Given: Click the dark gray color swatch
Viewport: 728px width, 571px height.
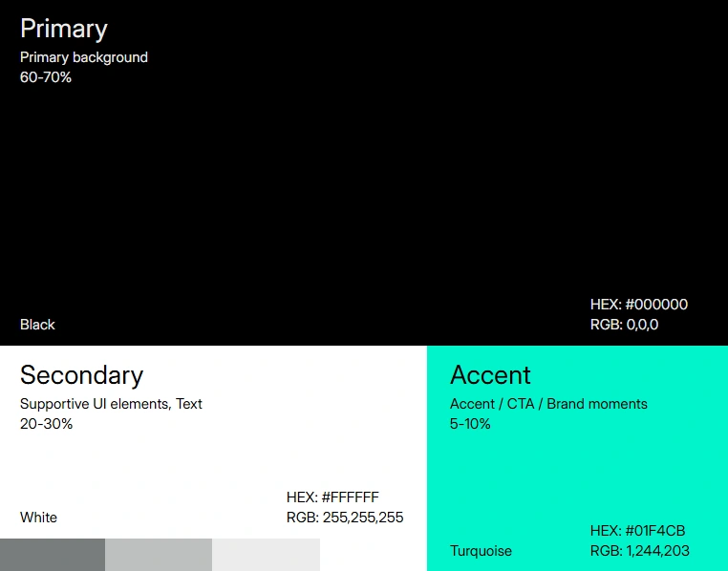Looking at the screenshot, I should [x=52, y=555].
